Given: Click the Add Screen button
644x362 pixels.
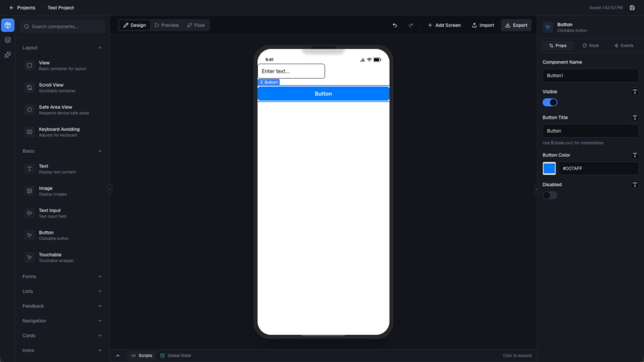Looking at the screenshot, I should 444,25.
